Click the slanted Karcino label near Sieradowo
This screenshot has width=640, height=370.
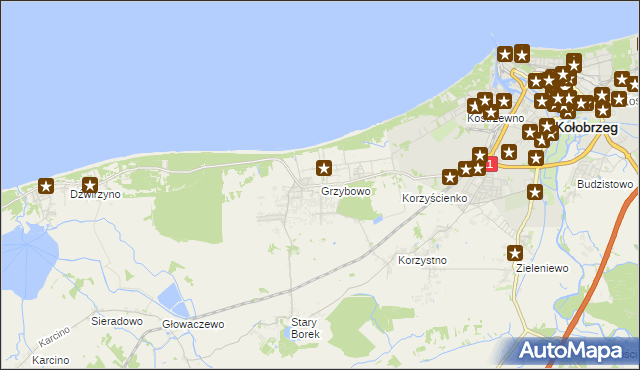click(54, 337)
